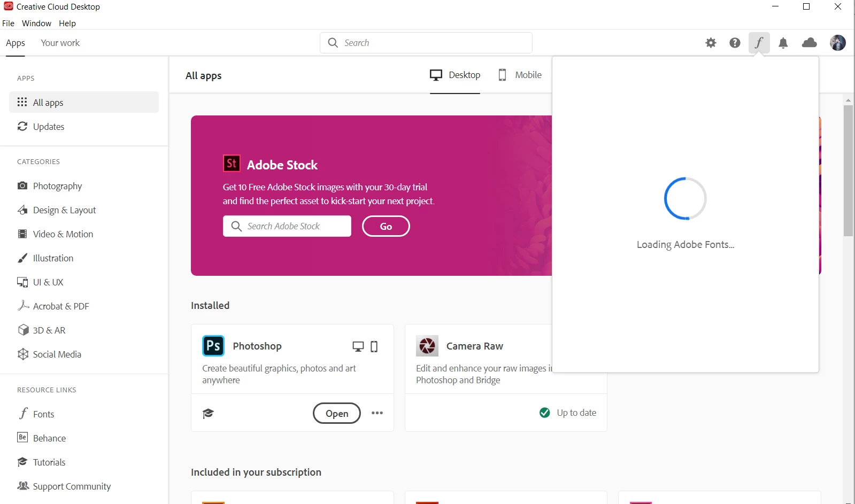Click the magnifier icon in top Search
Image resolution: width=855 pixels, height=504 pixels.
[333, 43]
